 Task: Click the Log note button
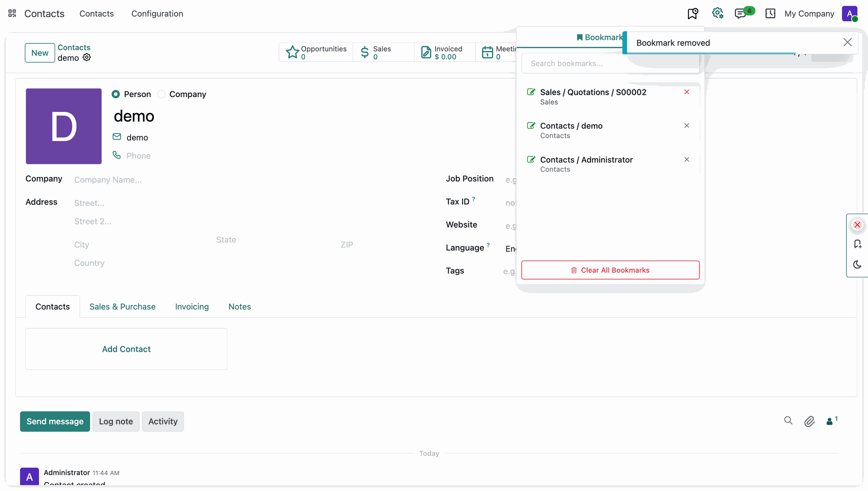[116, 421]
